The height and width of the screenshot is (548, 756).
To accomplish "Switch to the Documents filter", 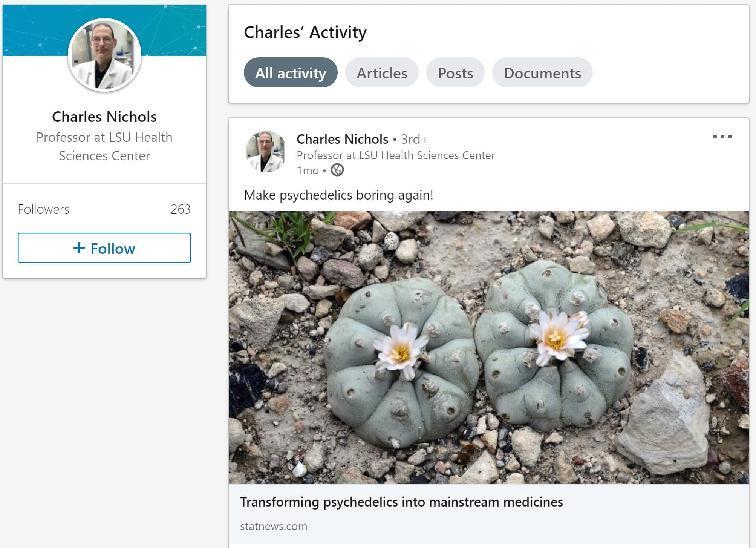I will (x=542, y=73).
